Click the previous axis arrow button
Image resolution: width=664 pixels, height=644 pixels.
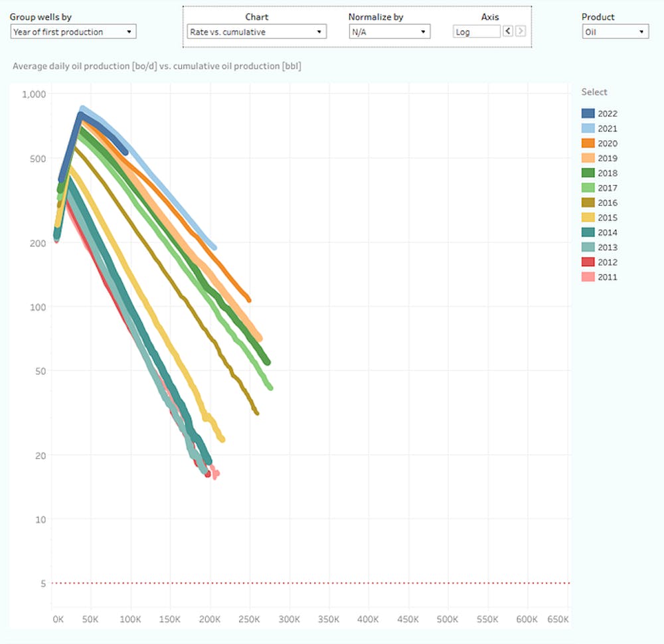pyautogui.click(x=508, y=31)
